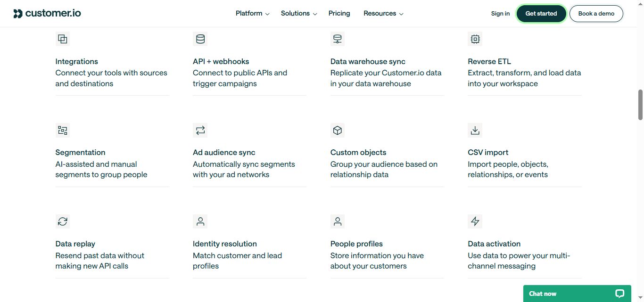
Task: Click the Data activation lightning icon
Action: [x=475, y=221]
